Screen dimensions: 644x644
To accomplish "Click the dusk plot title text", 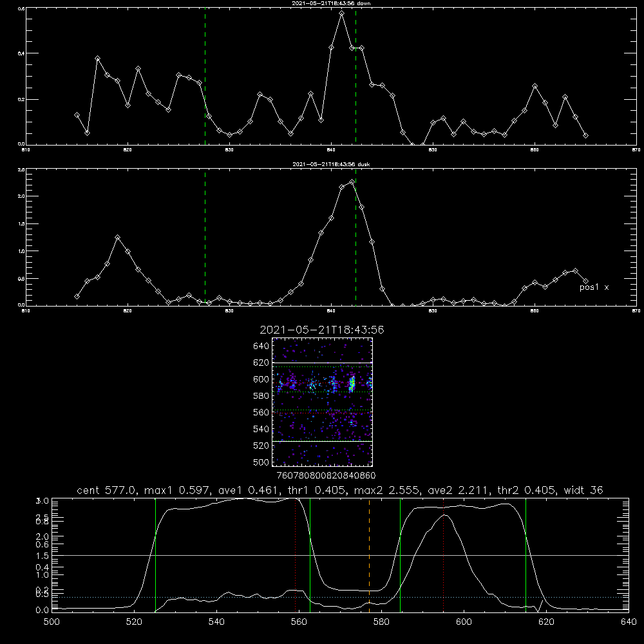I will [x=331, y=164].
